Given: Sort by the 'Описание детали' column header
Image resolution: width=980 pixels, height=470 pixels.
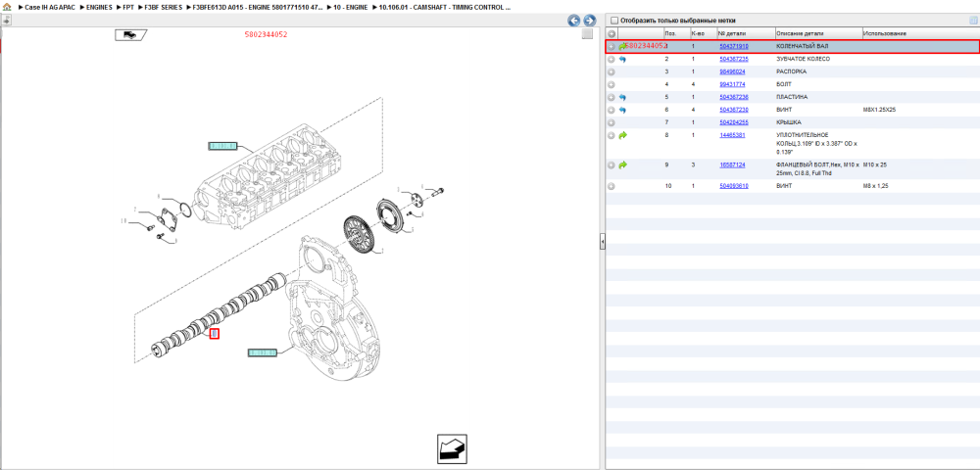Looking at the screenshot, I should pos(817,33).
